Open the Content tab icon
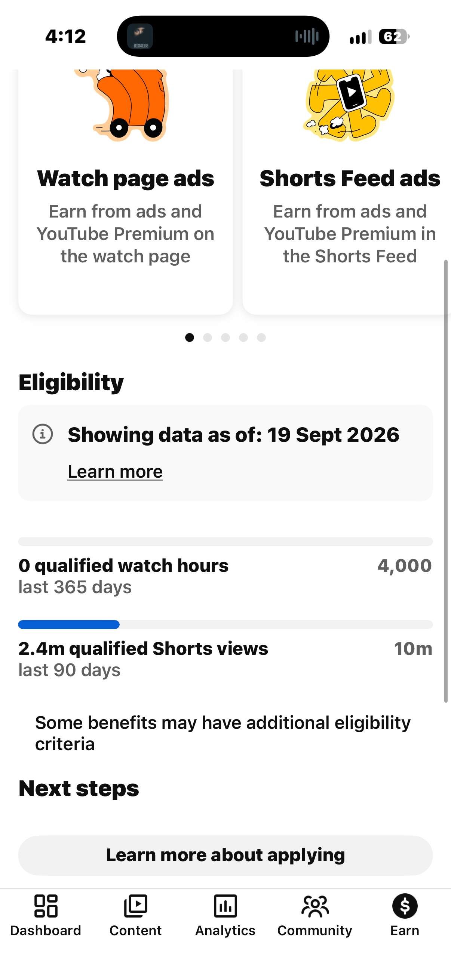 pos(135,906)
